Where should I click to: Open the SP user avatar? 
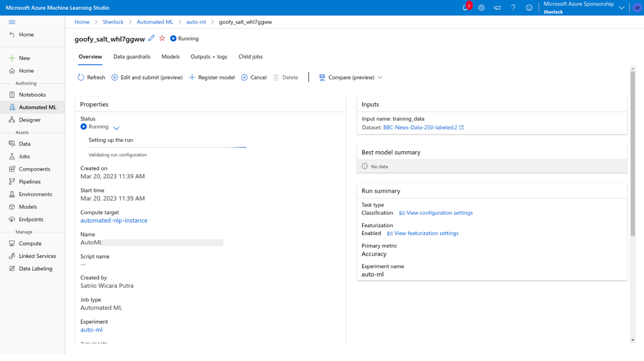tap(637, 8)
